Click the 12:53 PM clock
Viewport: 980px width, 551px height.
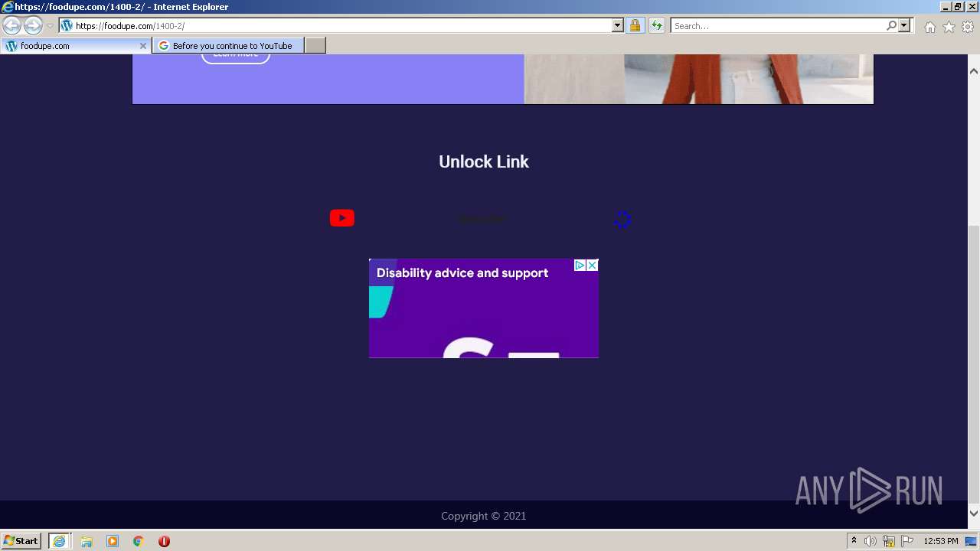(941, 541)
